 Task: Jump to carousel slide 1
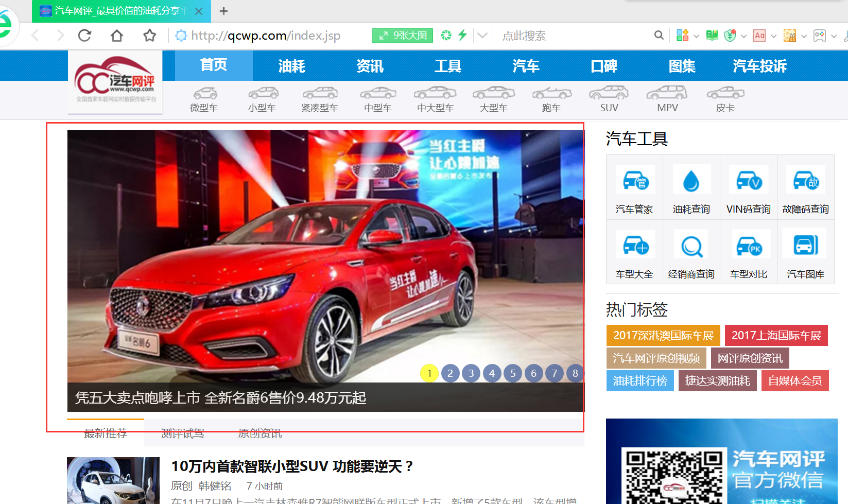pyautogui.click(x=429, y=373)
